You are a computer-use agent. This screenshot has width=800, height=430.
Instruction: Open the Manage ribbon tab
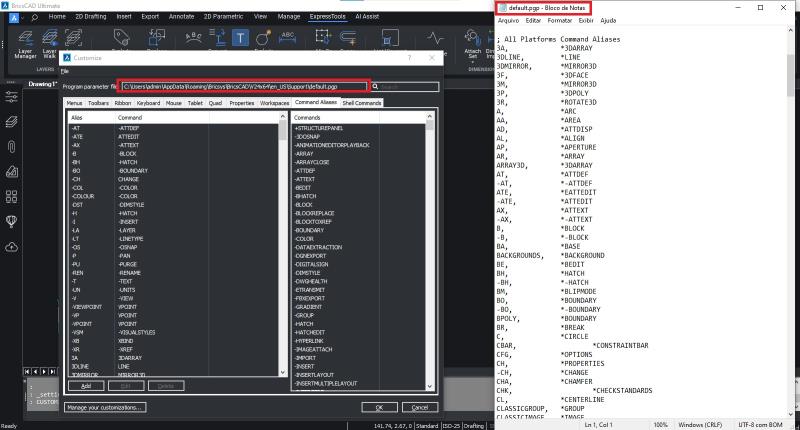coord(288,17)
